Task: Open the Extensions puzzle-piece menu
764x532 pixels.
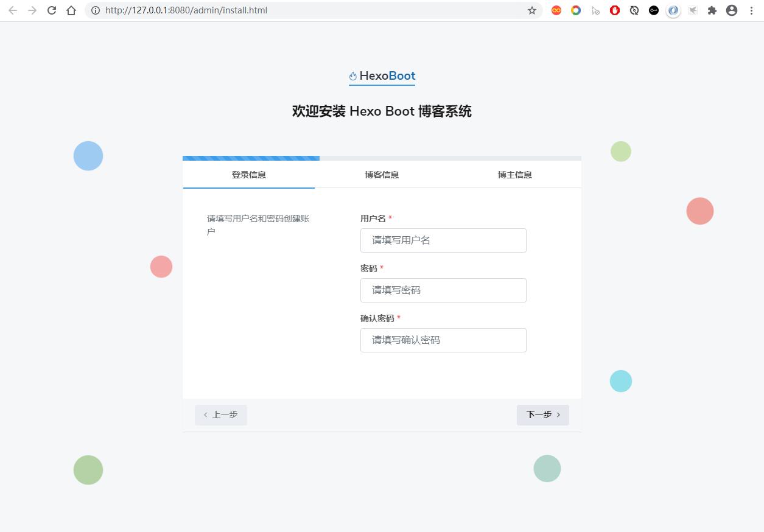Action: 712,10
